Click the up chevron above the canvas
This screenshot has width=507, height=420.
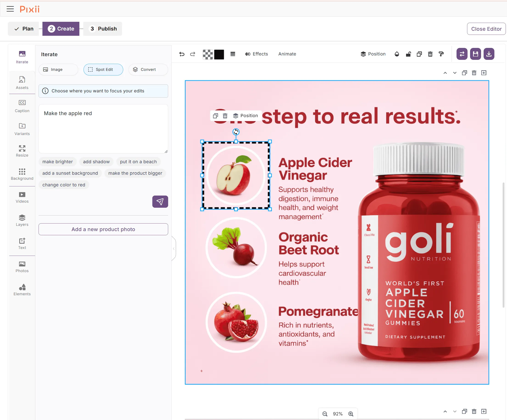(445, 73)
